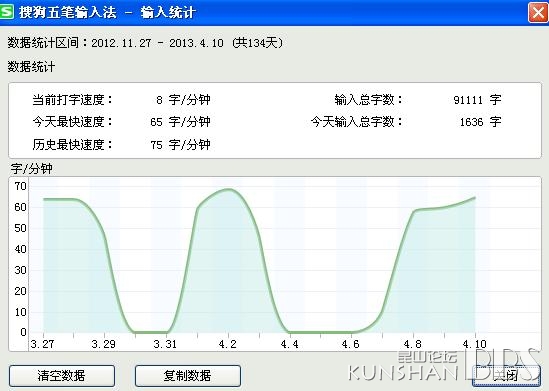
Task: Click the today's total value 1636
Action: point(471,122)
